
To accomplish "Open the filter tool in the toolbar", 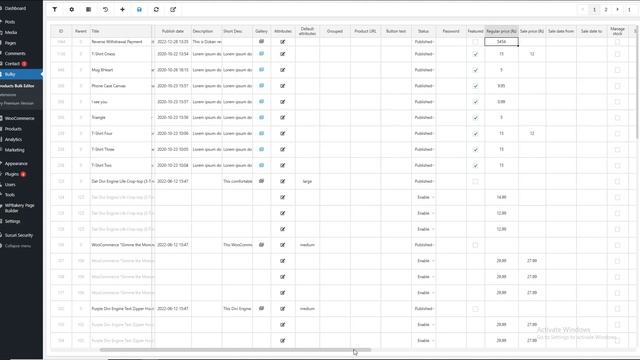I will [x=54, y=9].
